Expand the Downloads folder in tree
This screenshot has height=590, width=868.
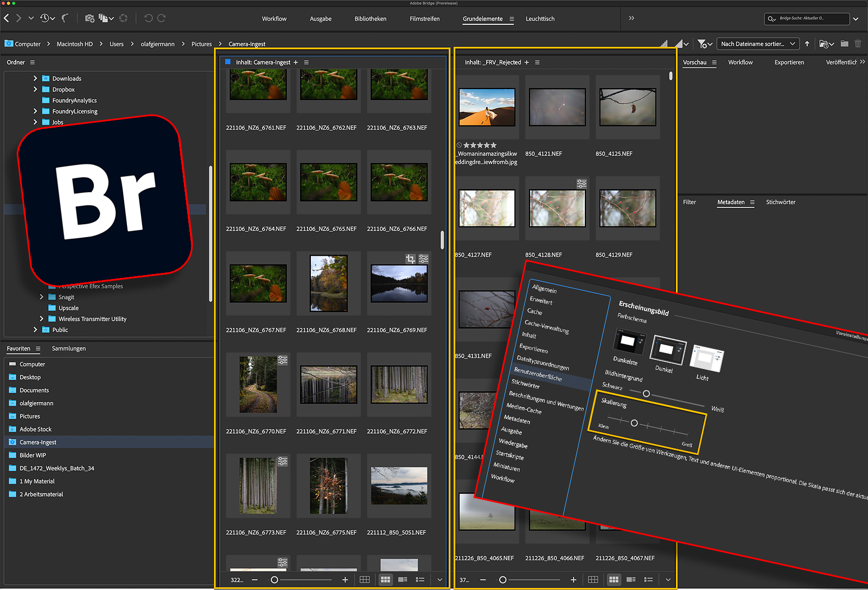(35, 79)
